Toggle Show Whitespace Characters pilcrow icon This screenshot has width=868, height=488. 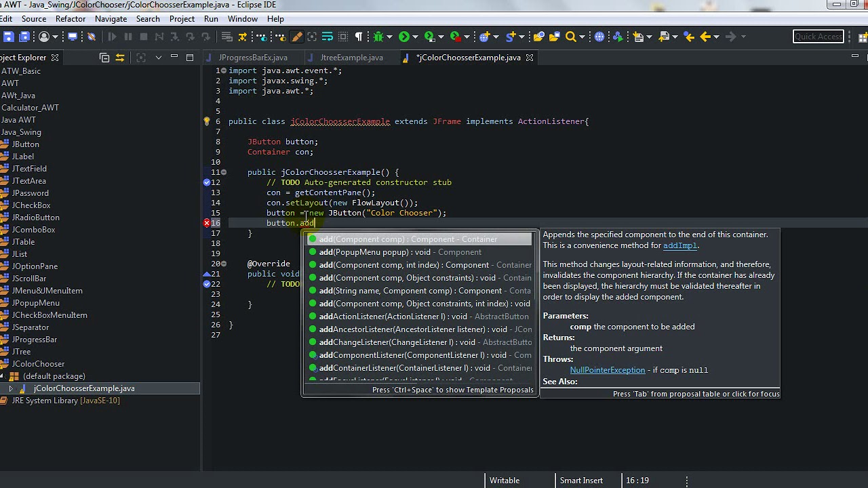359,37
